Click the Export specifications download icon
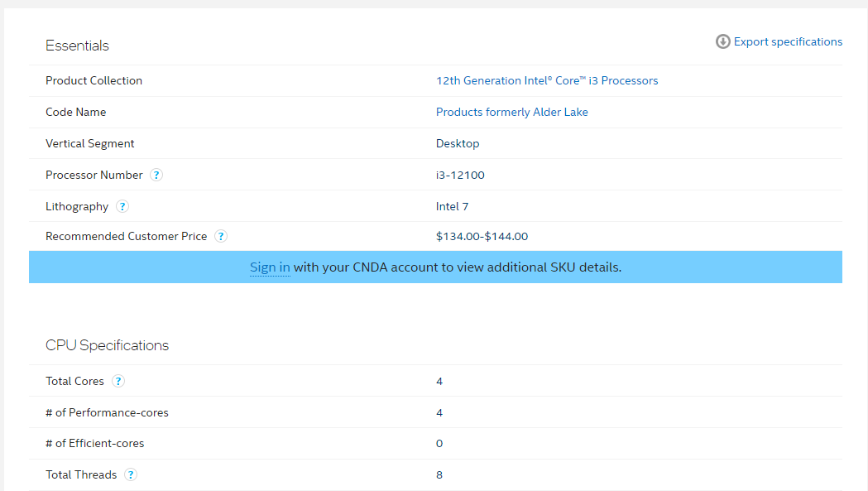The image size is (868, 491). coord(722,41)
